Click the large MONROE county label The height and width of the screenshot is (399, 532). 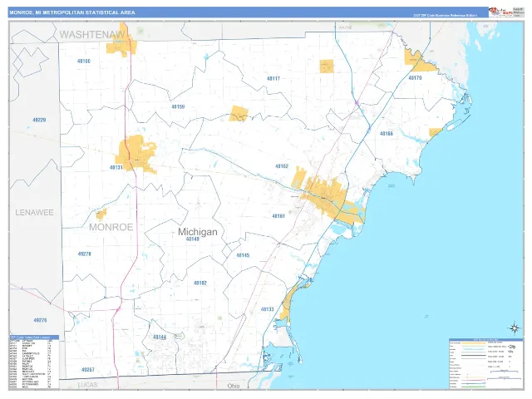[x=111, y=227]
